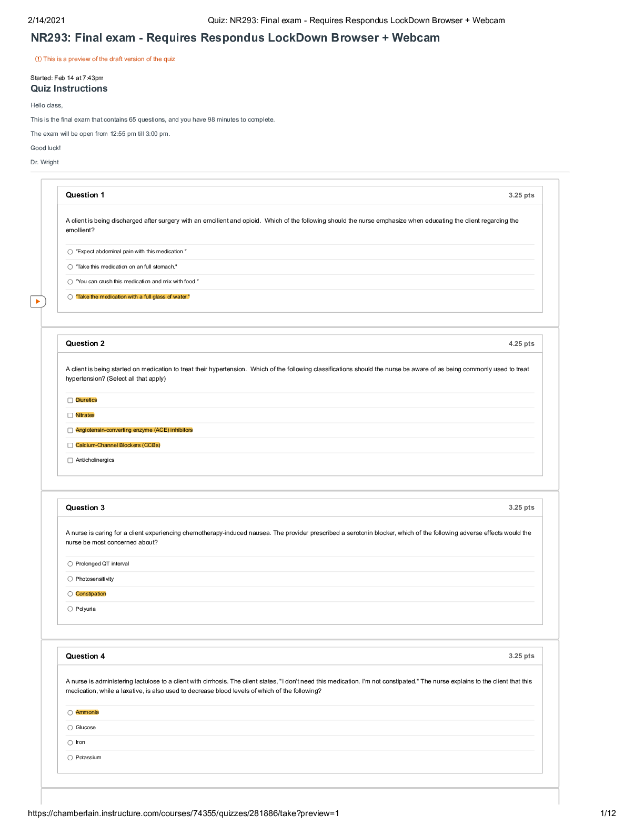Check the Diuretics checkbox

tap(70, 401)
